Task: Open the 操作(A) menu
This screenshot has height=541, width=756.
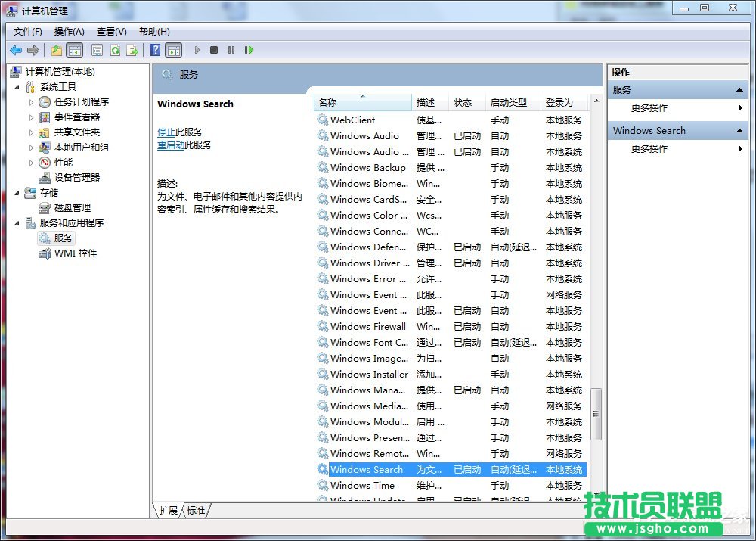Action: coord(69,31)
